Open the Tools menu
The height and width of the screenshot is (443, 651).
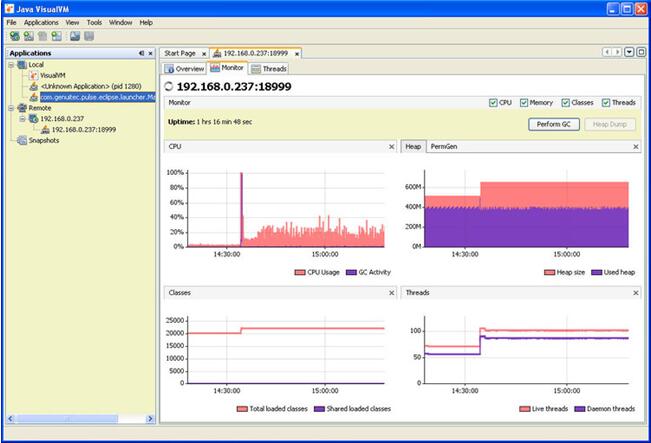click(94, 21)
